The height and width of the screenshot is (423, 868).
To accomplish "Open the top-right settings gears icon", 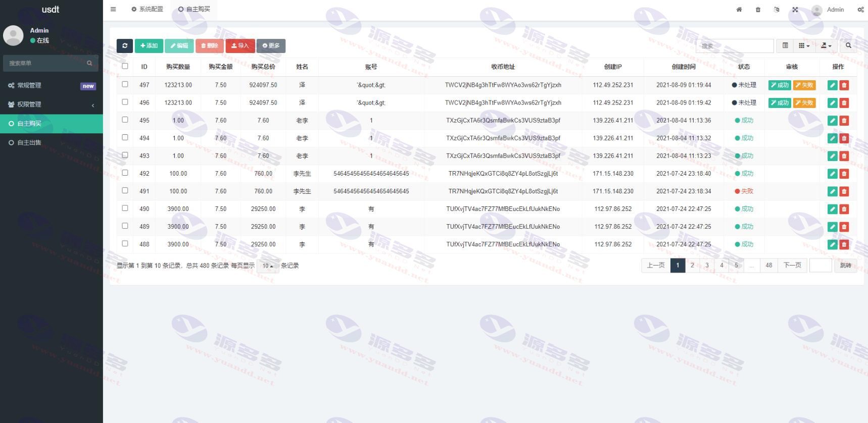I will point(860,10).
